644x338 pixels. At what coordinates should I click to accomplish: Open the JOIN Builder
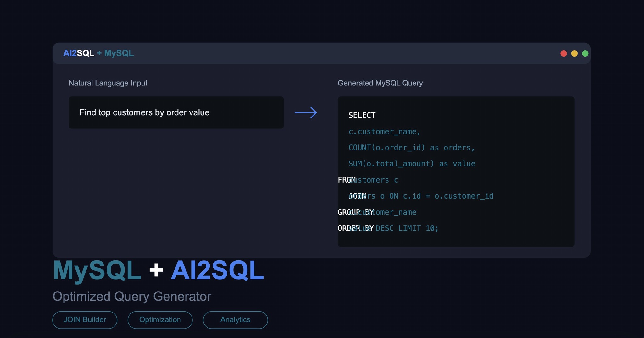point(85,320)
